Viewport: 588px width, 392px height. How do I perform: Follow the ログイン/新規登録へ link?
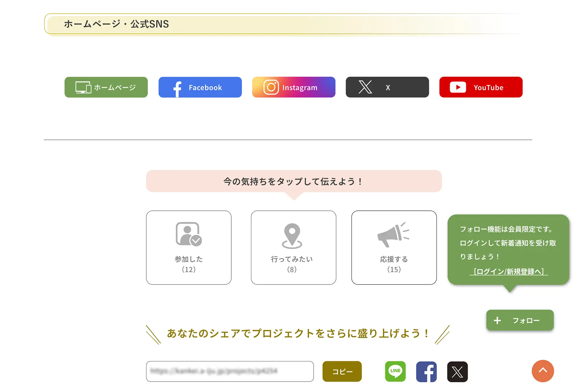click(509, 271)
